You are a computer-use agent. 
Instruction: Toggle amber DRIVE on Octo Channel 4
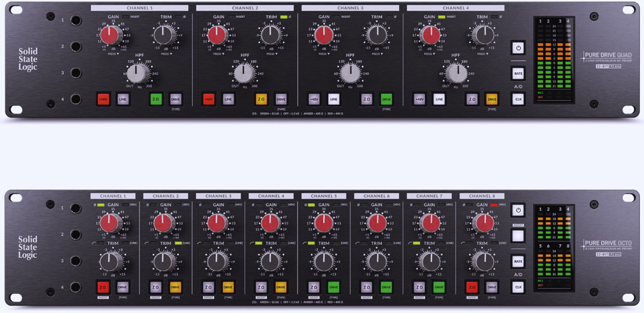pyautogui.click(x=281, y=287)
